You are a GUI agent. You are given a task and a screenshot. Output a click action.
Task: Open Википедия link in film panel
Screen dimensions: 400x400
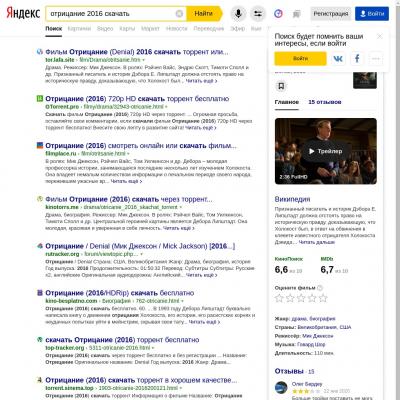coord(292,199)
